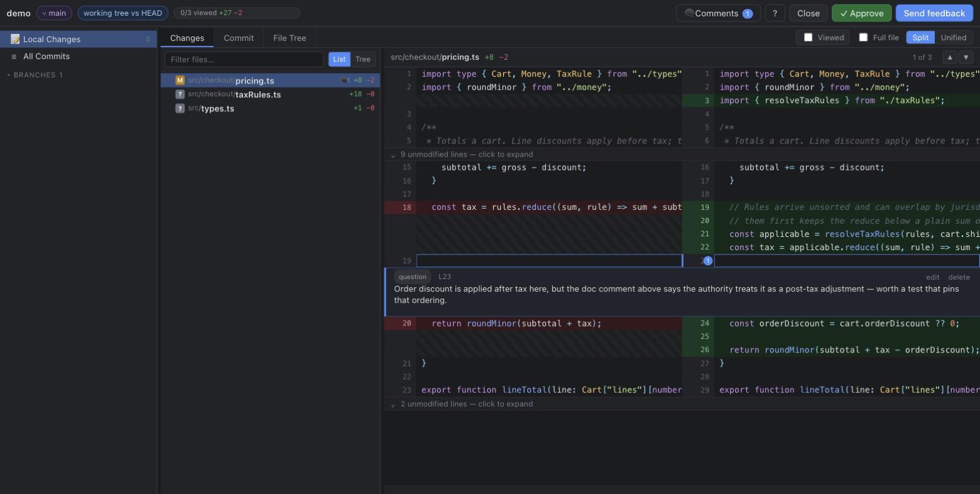Edit the review comment
The height and width of the screenshot is (494, 980).
[933, 277]
